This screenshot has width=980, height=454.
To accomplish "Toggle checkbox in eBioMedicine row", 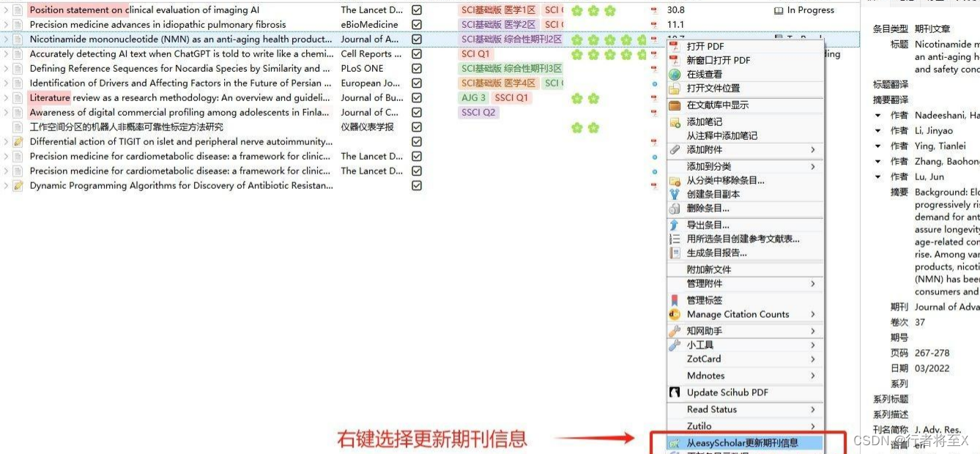I will pyautogui.click(x=417, y=25).
